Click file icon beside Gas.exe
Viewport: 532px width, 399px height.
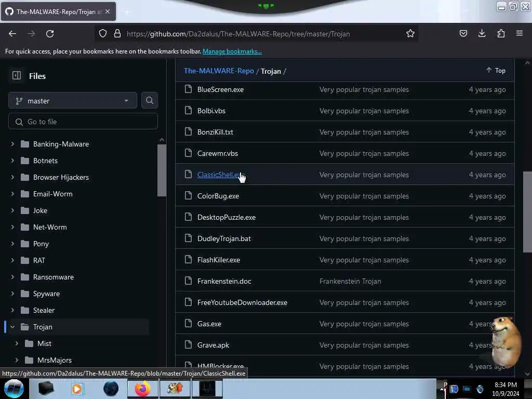(x=188, y=324)
